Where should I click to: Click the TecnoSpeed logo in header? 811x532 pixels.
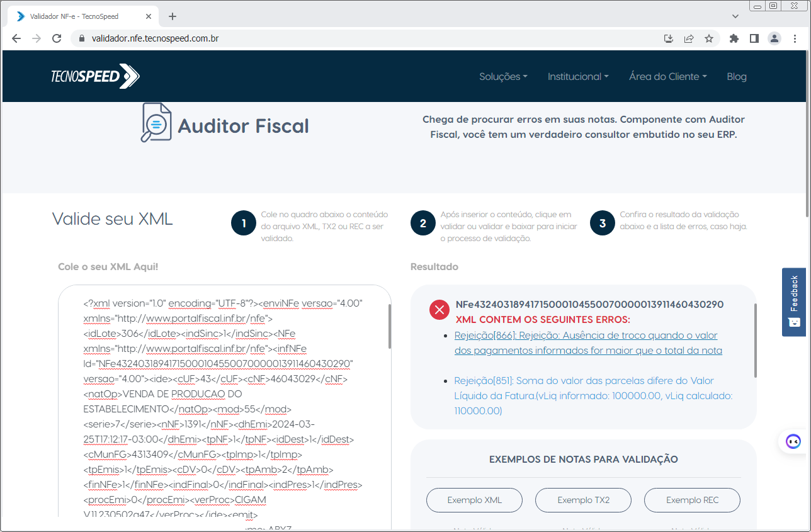tap(95, 76)
